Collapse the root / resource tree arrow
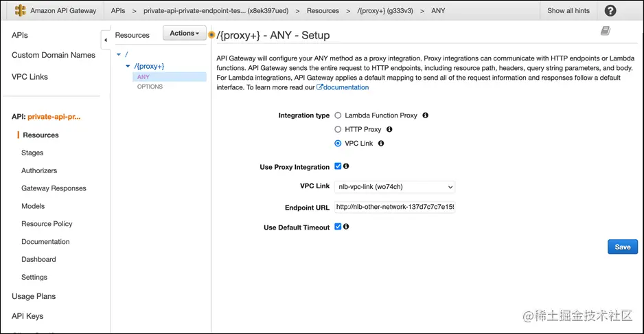 (x=119, y=54)
